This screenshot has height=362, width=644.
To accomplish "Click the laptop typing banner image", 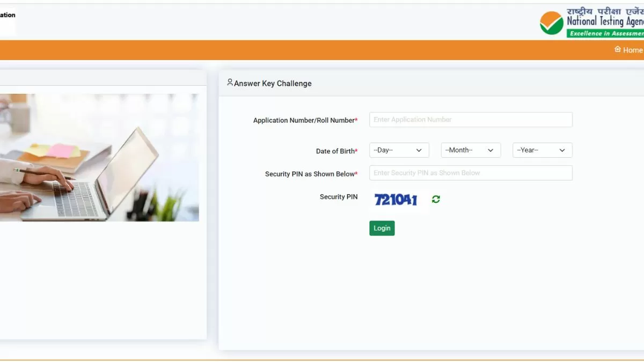I will tap(99, 158).
